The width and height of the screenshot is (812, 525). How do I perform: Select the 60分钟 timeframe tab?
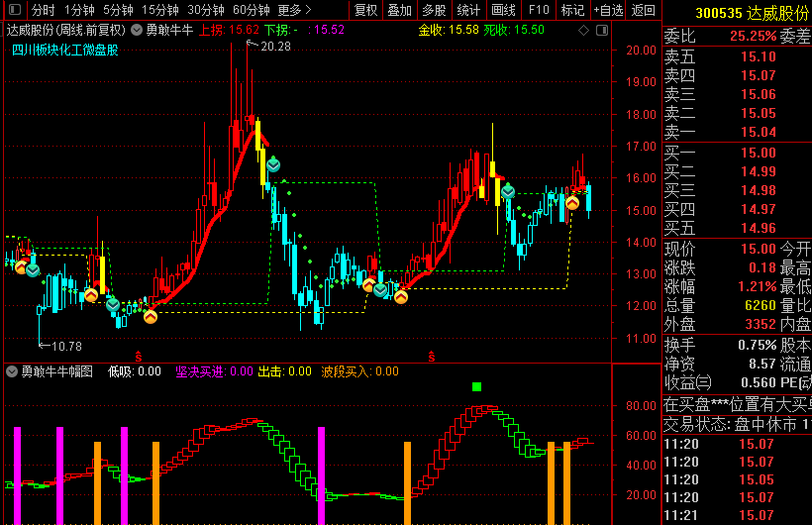pyautogui.click(x=251, y=10)
